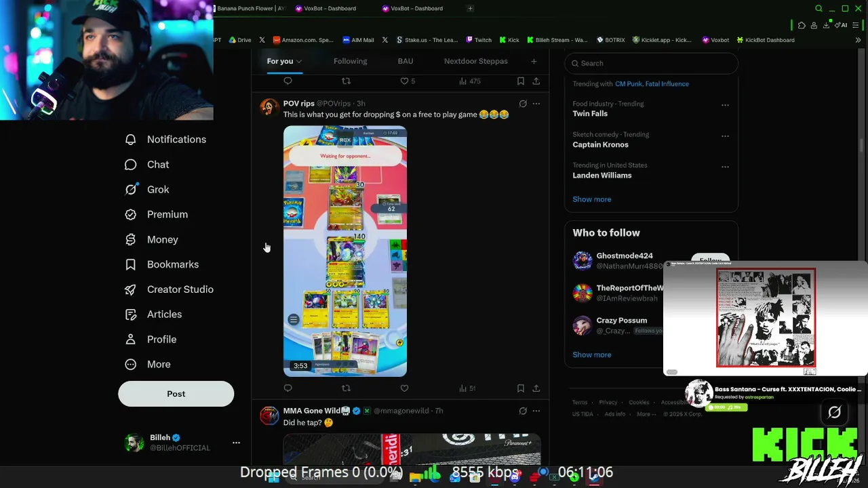Open Bookmarks in the X sidebar
Screen dimensions: 868x488
coord(162,264)
